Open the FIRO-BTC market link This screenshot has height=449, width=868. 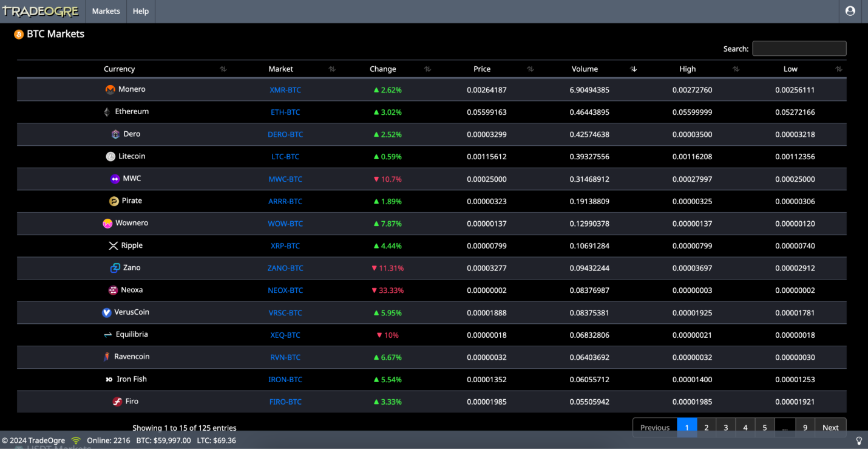point(285,402)
